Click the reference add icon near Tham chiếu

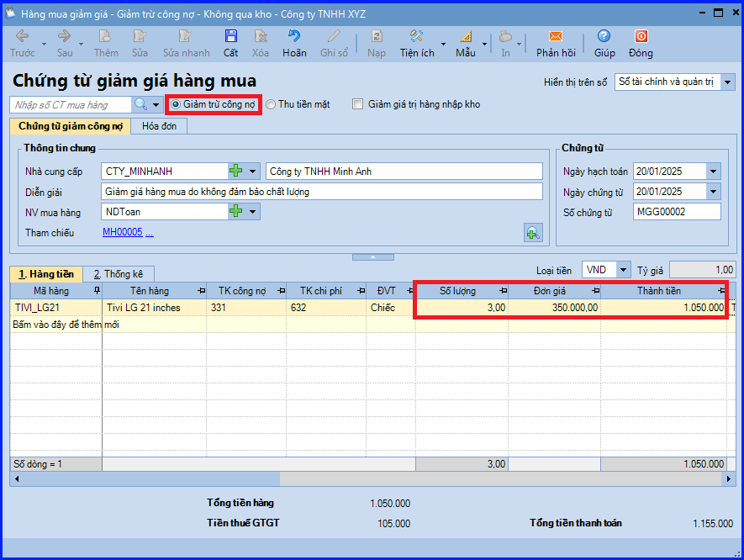(x=533, y=233)
